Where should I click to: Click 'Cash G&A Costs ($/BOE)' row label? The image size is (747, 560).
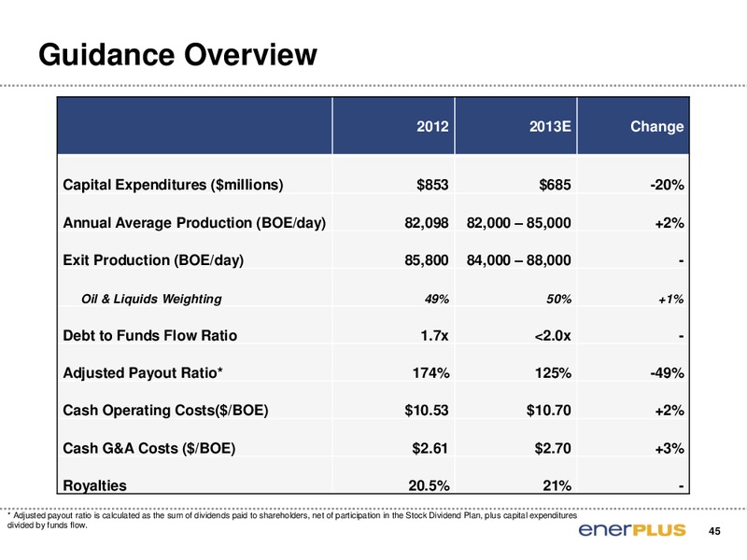(x=149, y=449)
